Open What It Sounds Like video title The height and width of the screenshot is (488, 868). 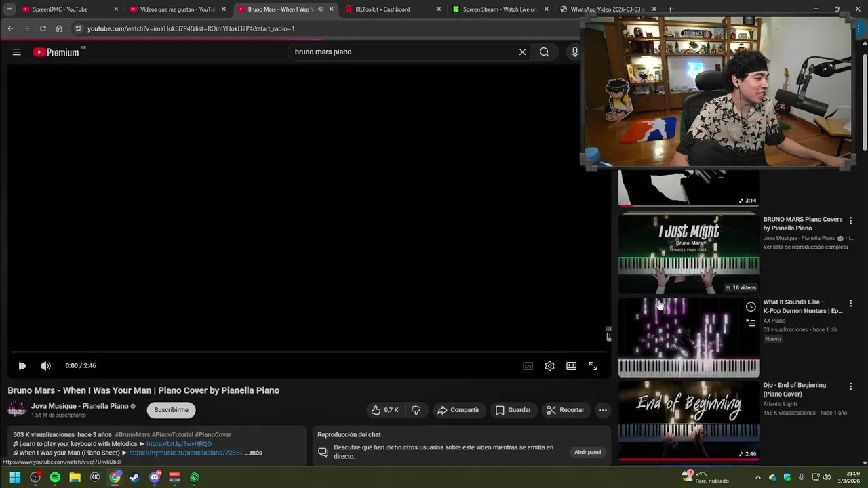[x=803, y=306]
